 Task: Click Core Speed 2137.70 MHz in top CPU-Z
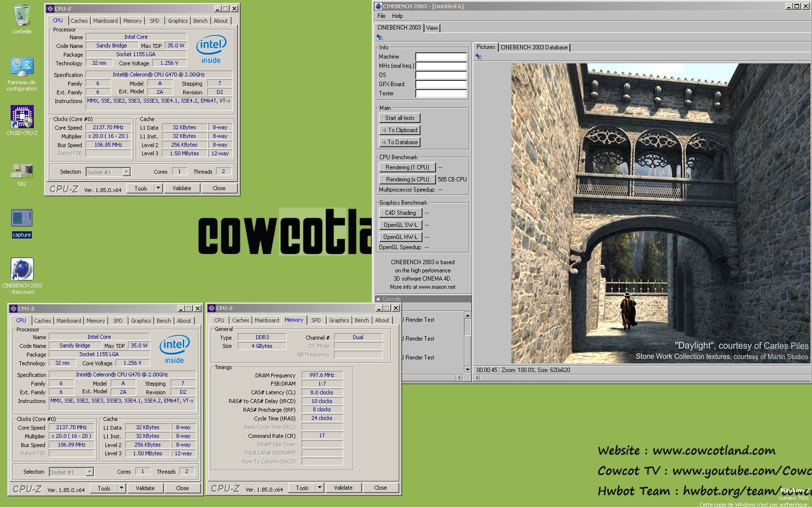click(108, 127)
